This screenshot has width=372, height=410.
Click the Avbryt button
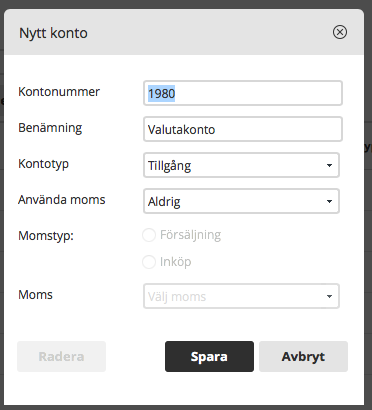[303, 356]
